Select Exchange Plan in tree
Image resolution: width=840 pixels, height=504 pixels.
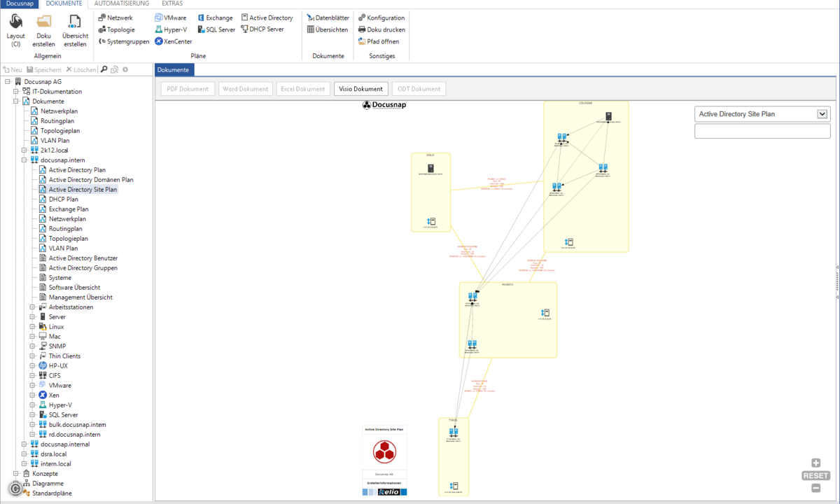(69, 209)
